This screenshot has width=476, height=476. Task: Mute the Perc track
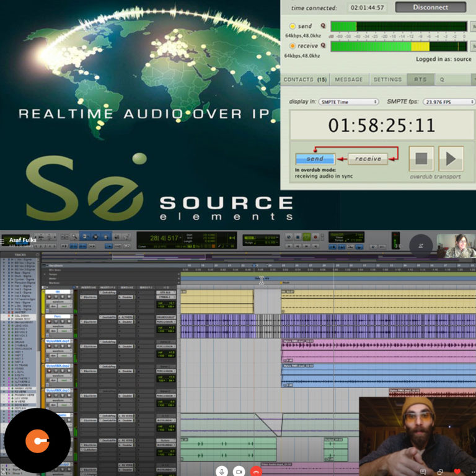tap(69, 322)
